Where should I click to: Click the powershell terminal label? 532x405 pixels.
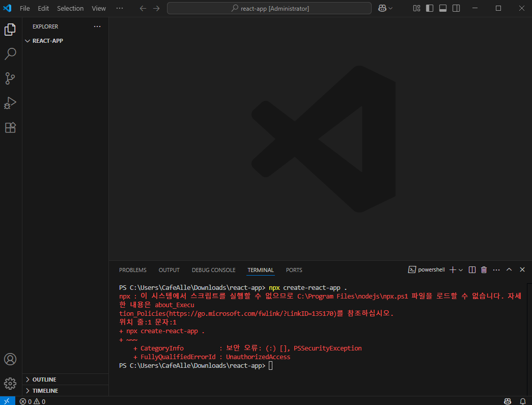(427, 269)
